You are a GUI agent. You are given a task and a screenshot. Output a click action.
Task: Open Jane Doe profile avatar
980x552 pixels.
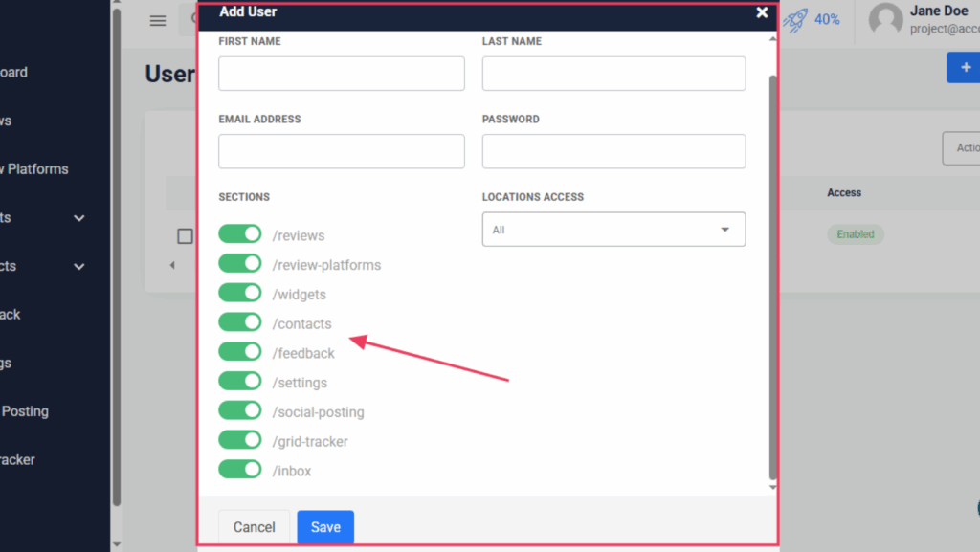885,20
